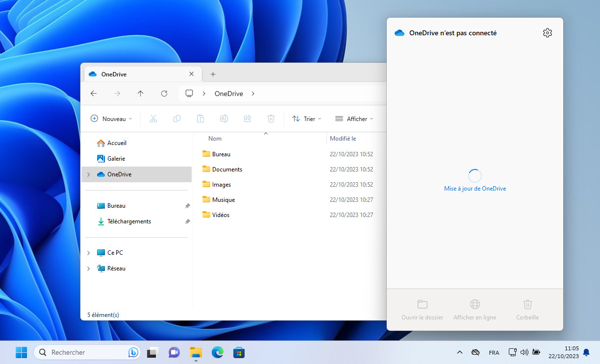Open the notification bell
The height and width of the screenshot is (364, 600).
586,352
